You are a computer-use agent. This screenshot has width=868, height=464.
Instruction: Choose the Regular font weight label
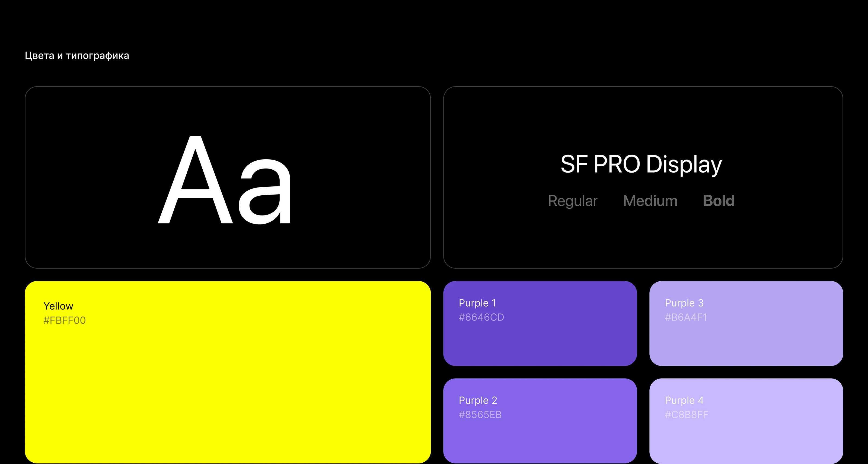pos(573,201)
